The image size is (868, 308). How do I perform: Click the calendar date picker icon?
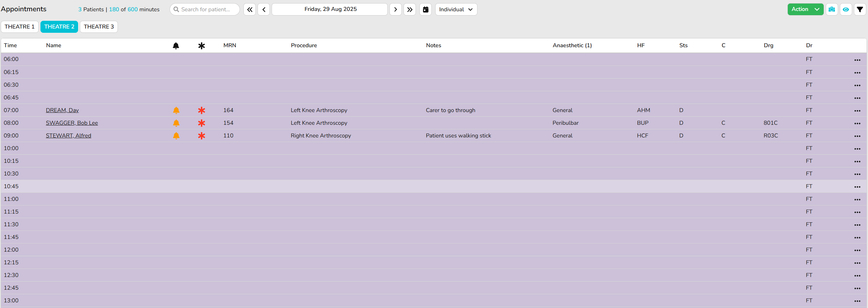pyautogui.click(x=425, y=10)
